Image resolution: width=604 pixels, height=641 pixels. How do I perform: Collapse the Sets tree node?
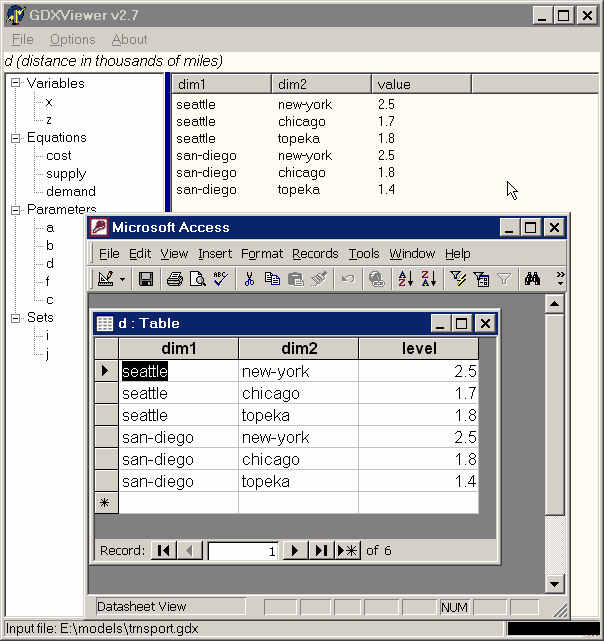pos(16,318)
